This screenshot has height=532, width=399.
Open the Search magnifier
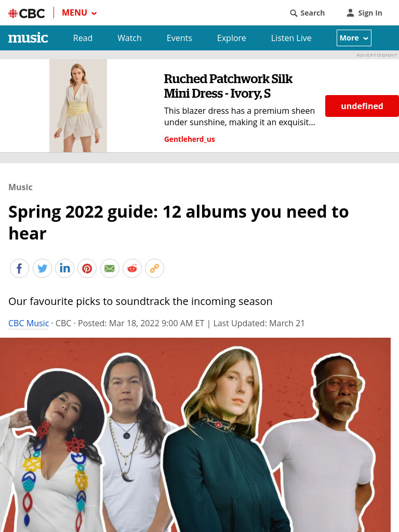click(x=294, y=13)
